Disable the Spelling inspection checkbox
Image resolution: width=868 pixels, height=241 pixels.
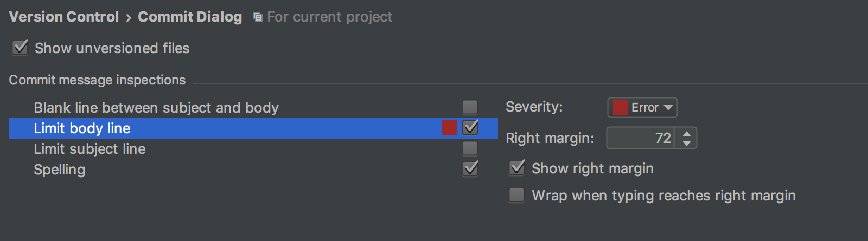point(470,168)
